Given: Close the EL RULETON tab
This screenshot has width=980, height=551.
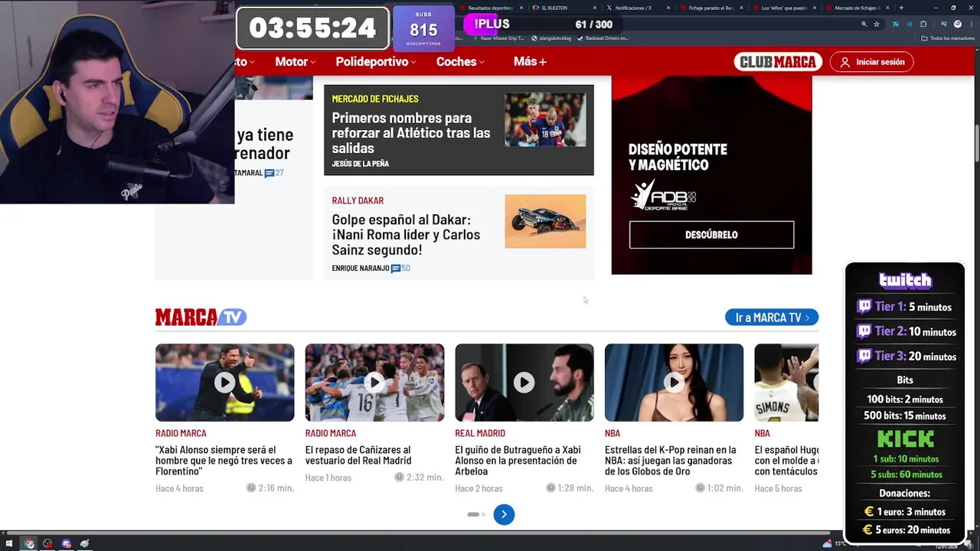Looking at the screenshot, I should 595,8.
